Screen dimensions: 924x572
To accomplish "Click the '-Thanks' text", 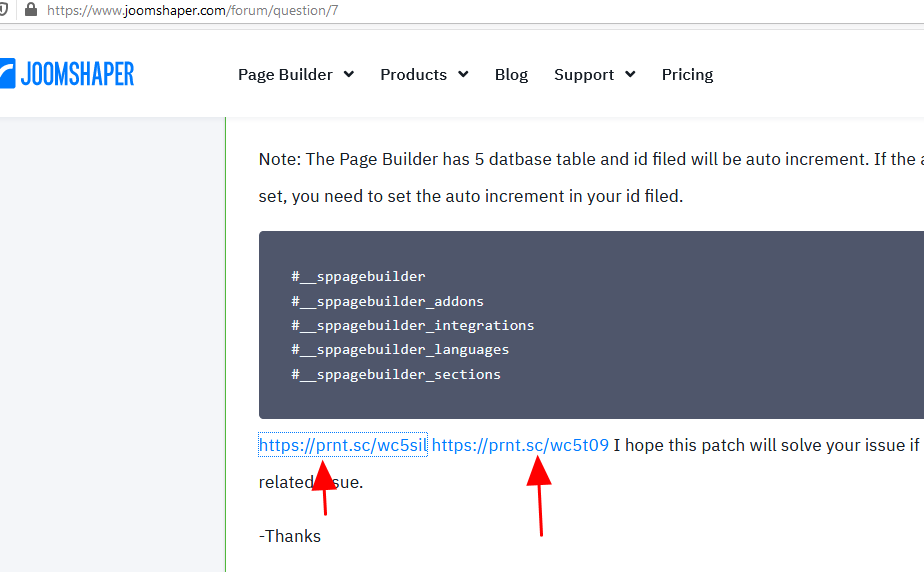I will pyautogui.click(x=290, y=536).
